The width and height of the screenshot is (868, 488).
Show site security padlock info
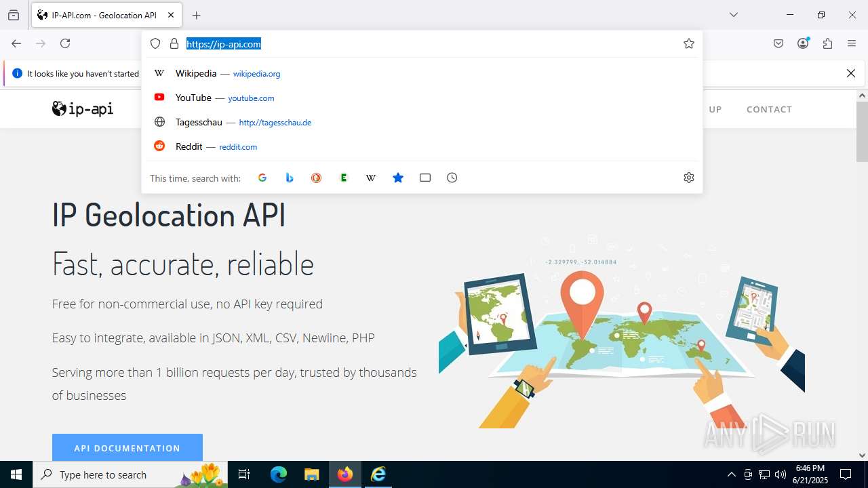174,43
